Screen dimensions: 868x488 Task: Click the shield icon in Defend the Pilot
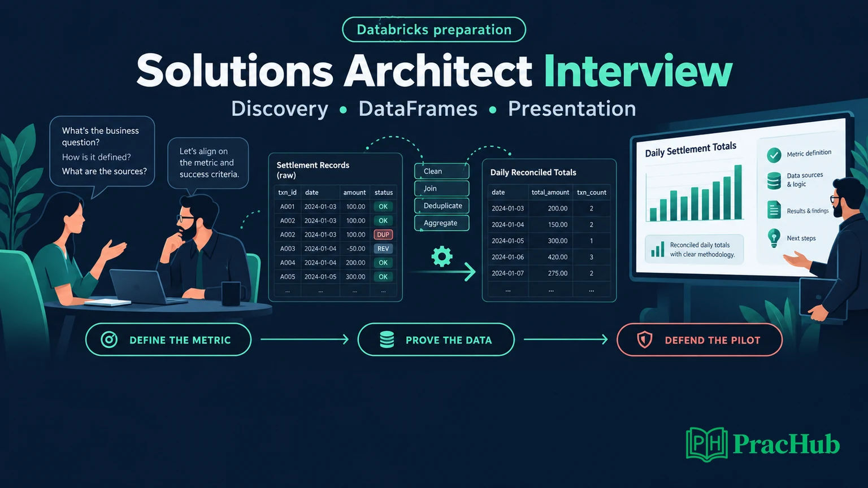pos(645,339)
